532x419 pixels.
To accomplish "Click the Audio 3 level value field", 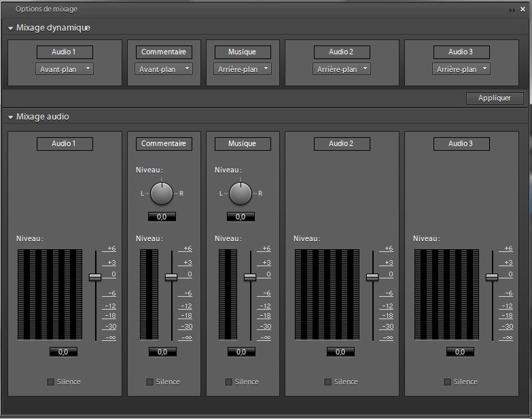I will [460, 352].
